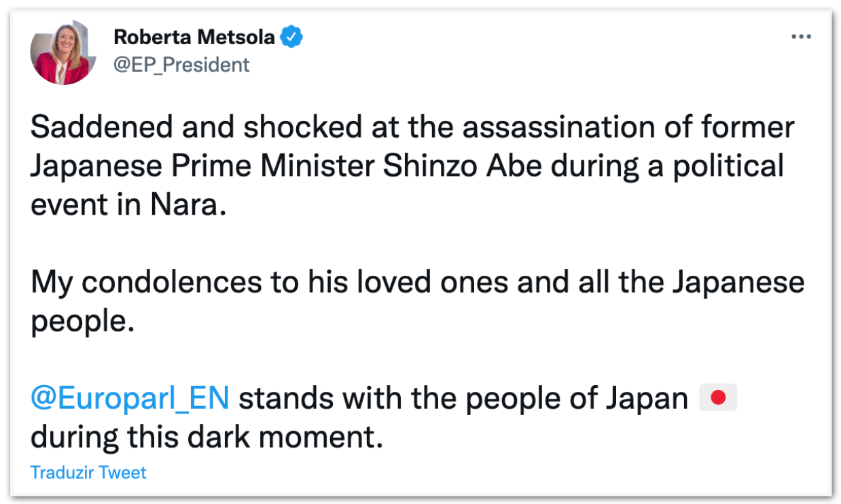Click "stands with the people of Japan" text
The height and width of the screenshot is (504, 841).
pyautogui.click(x=463, y=399)
